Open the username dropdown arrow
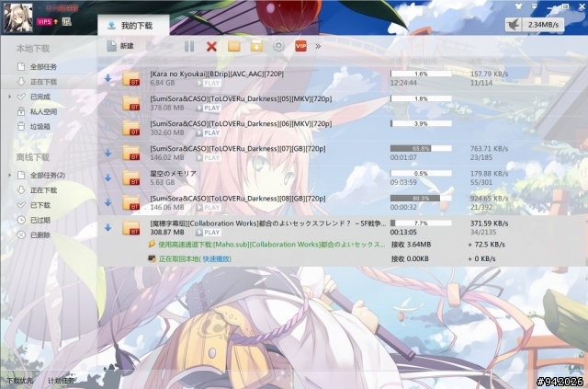This screenshot has width=588, height=389. point(40,8)
